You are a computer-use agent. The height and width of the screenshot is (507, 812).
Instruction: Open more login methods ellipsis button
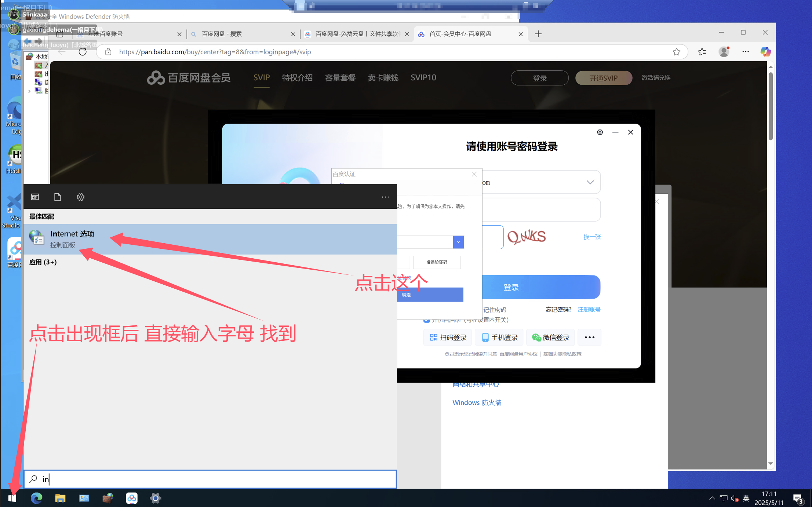point(589,337)
